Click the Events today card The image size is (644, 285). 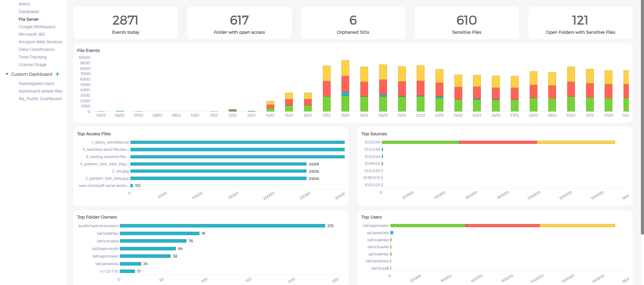[126, 23]
